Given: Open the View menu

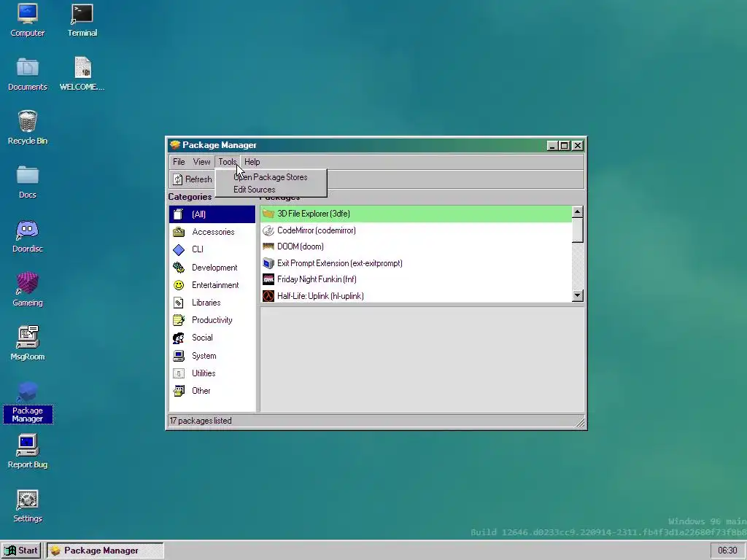Looking at the screenshot, I should pyautogui.click(x=201, y=162).
